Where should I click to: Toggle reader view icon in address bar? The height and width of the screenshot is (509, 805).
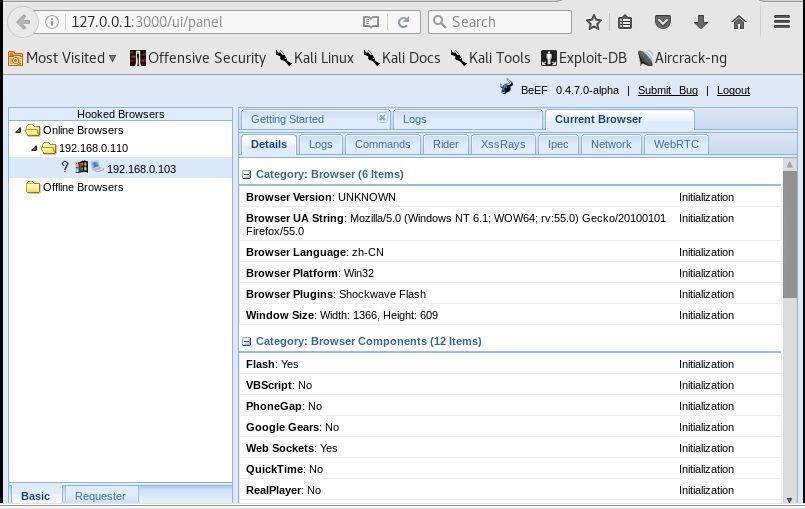pos(371,22)
